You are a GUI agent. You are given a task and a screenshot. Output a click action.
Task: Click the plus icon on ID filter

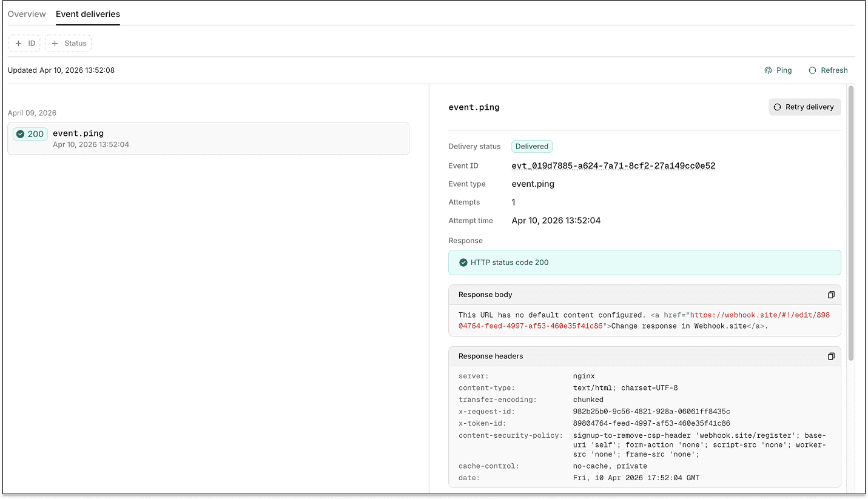tap(18, 44)
